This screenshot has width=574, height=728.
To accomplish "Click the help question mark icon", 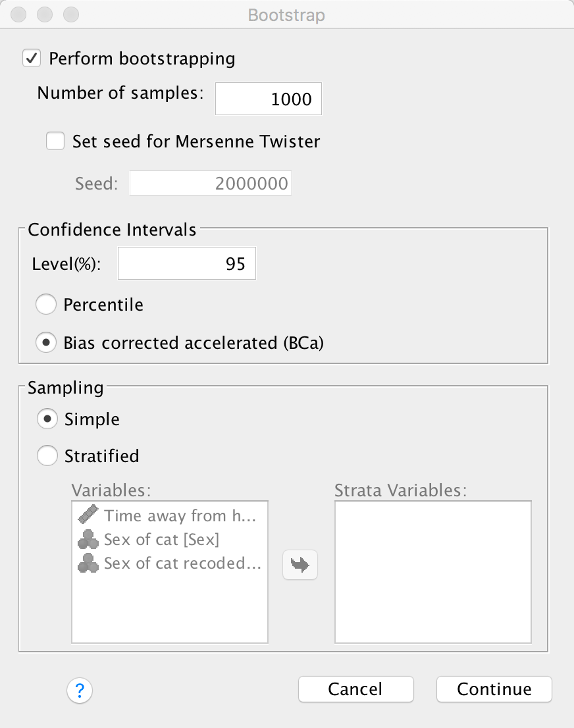I will click(x=80, y=690).
